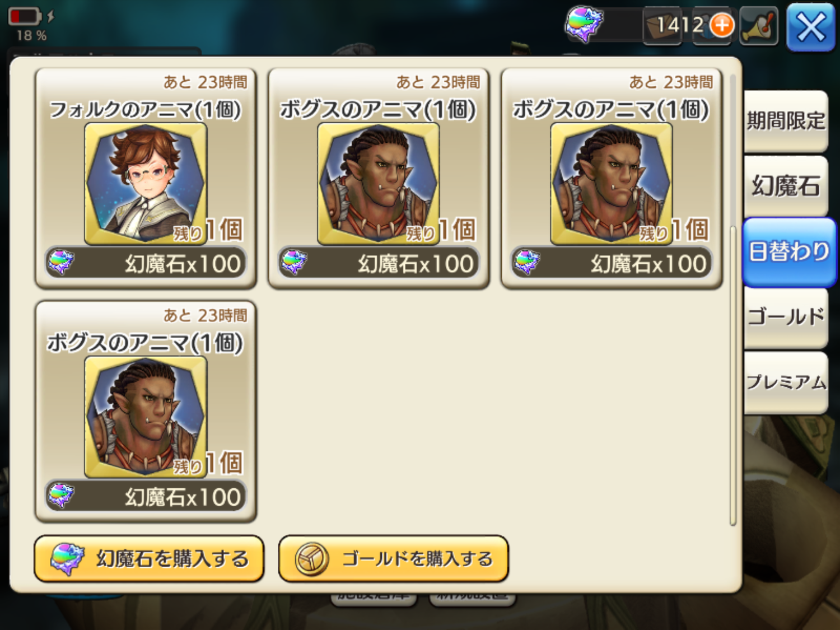Select the top middle Bogs anima portrait
This screenshot has height=630, width=840.
coord(379,184)
